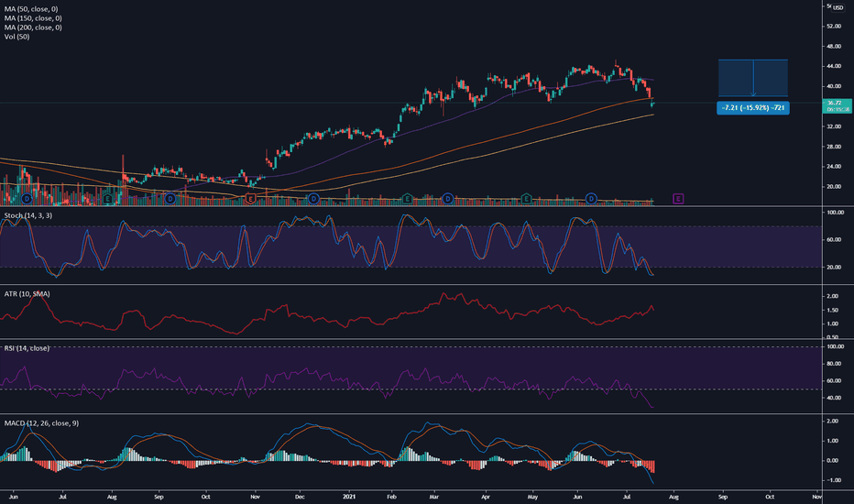Screen dimensions: 854x504
Task: Click the earnings marker near February 2021
Action: pos(407,199)
